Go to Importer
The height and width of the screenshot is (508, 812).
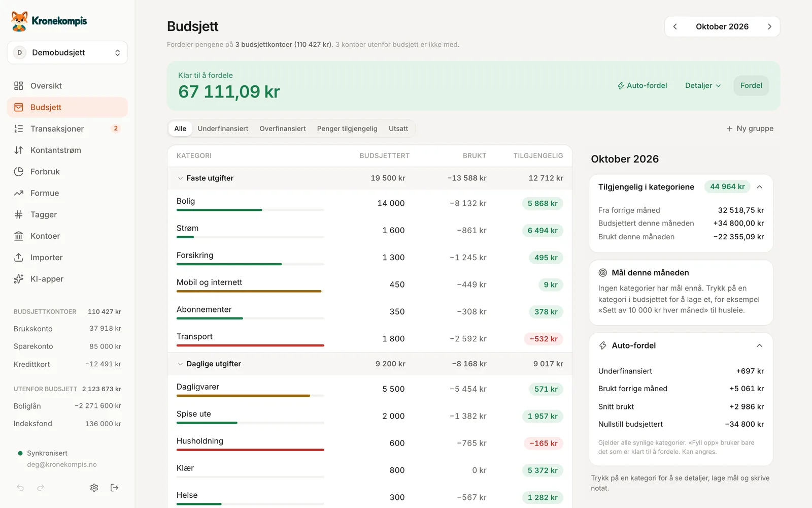click(67, 258)
